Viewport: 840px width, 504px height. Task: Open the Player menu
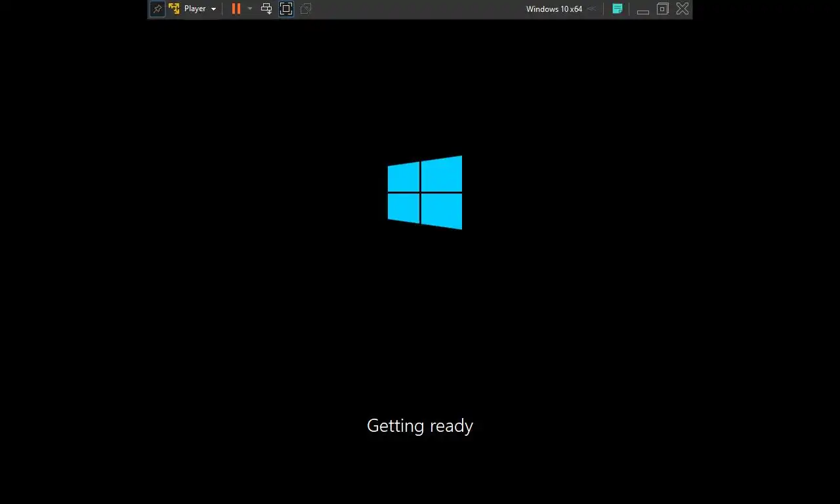200,9
